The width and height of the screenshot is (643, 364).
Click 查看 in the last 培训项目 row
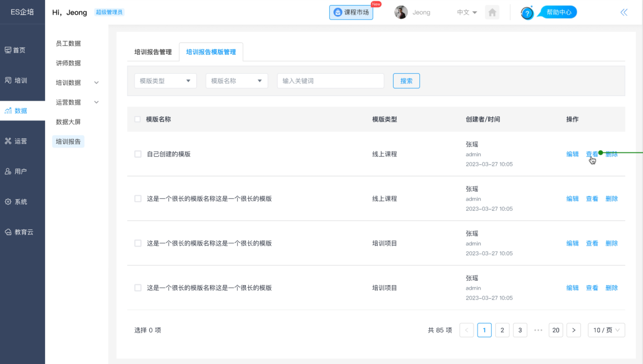coord(592,288)
